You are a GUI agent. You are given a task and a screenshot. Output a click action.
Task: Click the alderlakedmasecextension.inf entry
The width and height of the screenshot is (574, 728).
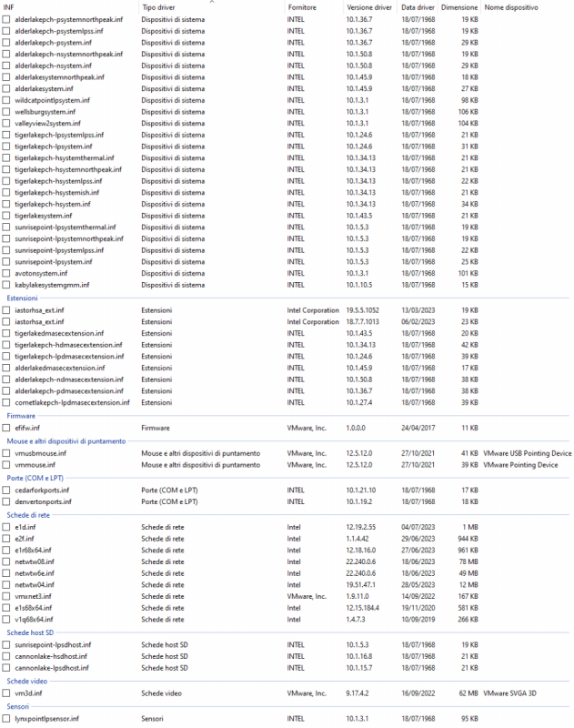tap(60, 369)
